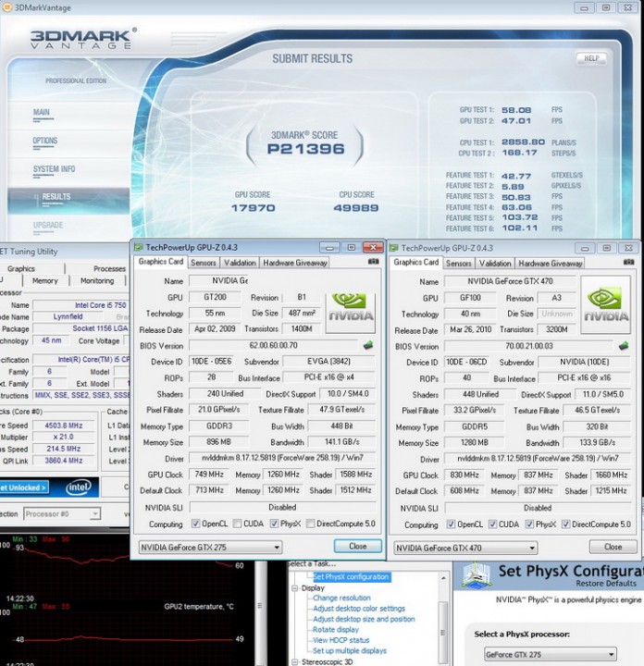Click the PhysX configuration icon in NVIDIA Control Panel
The image size is (644, 666).
click(x=476, y=574)
